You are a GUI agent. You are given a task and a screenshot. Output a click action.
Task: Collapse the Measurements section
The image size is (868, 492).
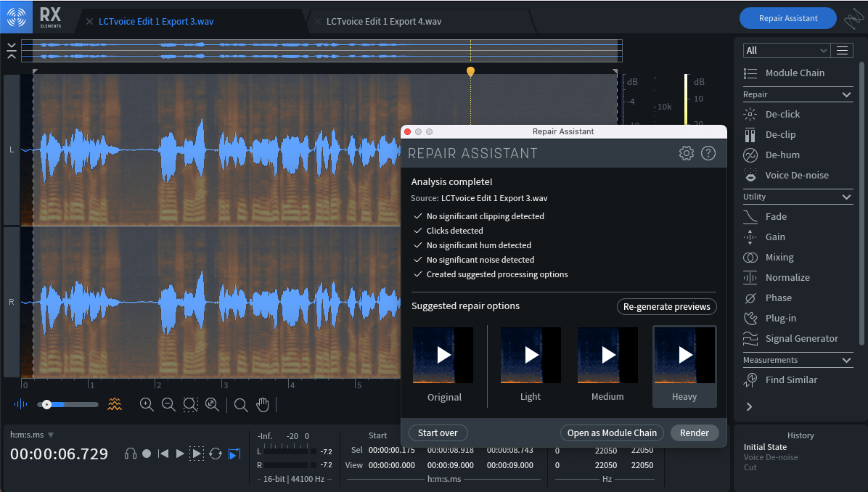[846, 360]
